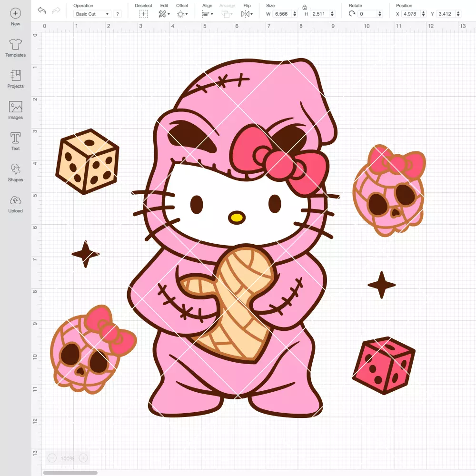Click the rotate stepper arrows
Screen dimensions: 476x476
pyautogui.click(x=380, y=14)
